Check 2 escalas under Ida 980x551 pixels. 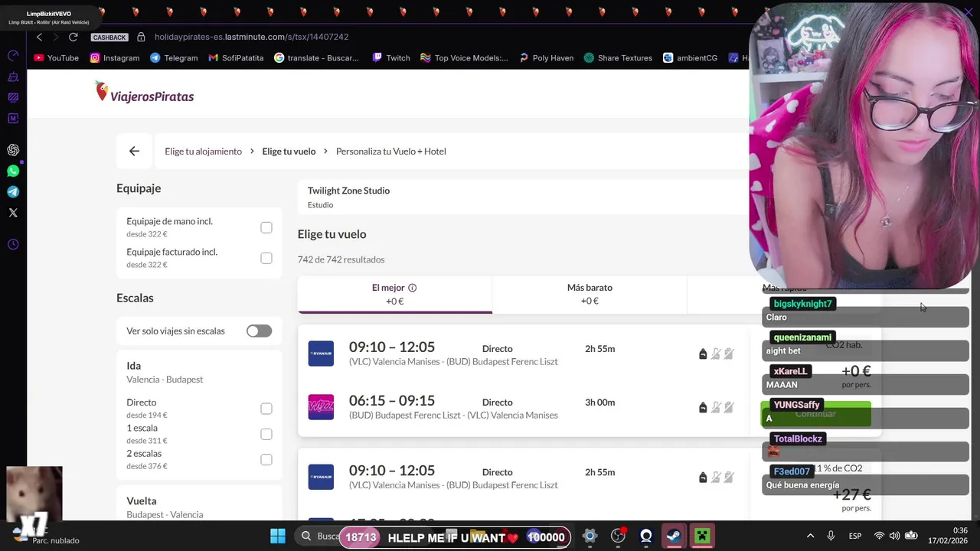pos(266,459)
